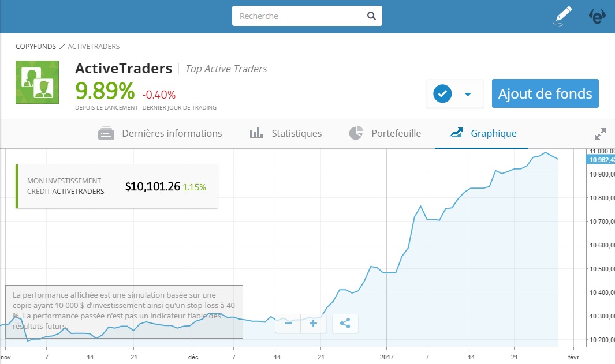The image size is (615, 364).
Task: Select the Portefeuille tab
Action: point(385,133)
